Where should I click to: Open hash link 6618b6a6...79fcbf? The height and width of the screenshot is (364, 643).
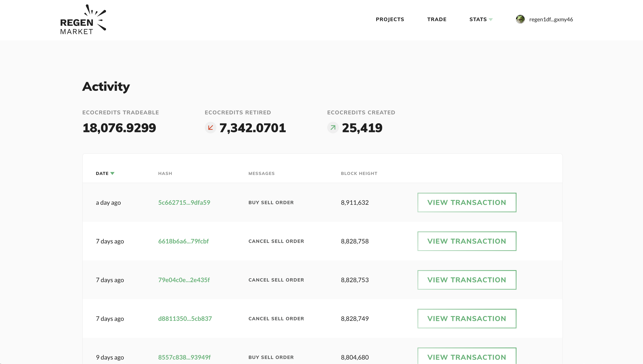pos(183,241)
